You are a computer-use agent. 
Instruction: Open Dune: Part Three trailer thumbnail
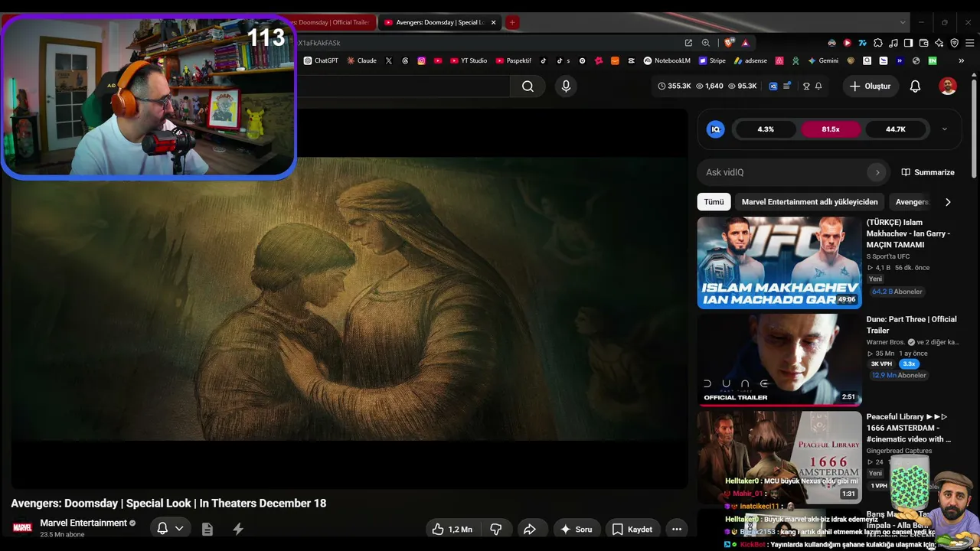779,360
